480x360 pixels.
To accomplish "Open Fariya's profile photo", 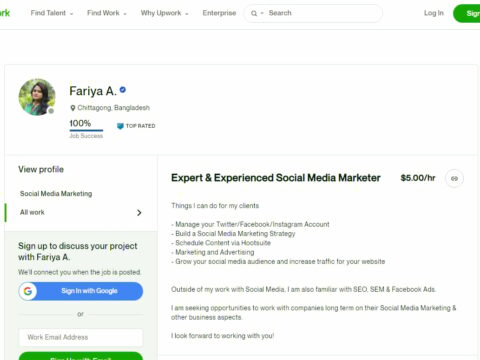I will tap(37, 97).
